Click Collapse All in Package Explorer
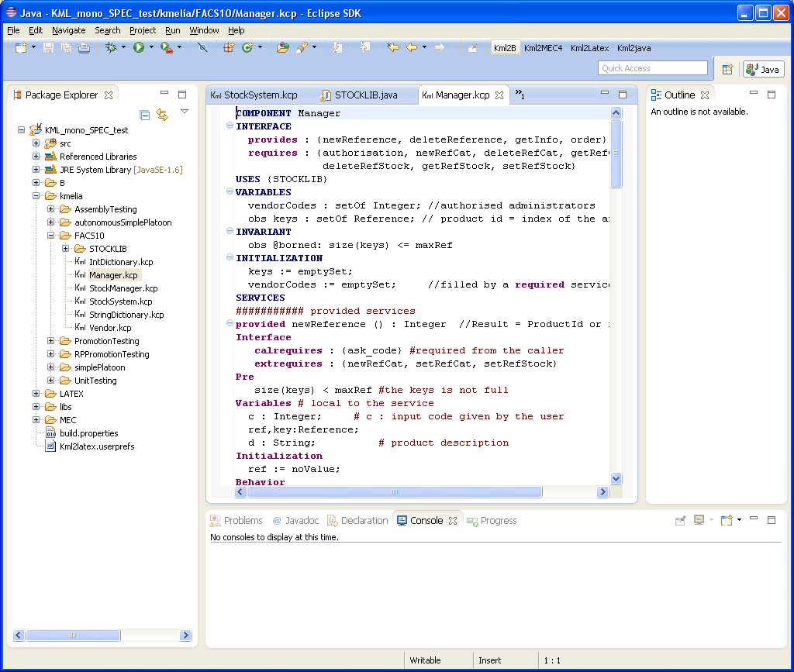The image size is (794, 672). 145,115
